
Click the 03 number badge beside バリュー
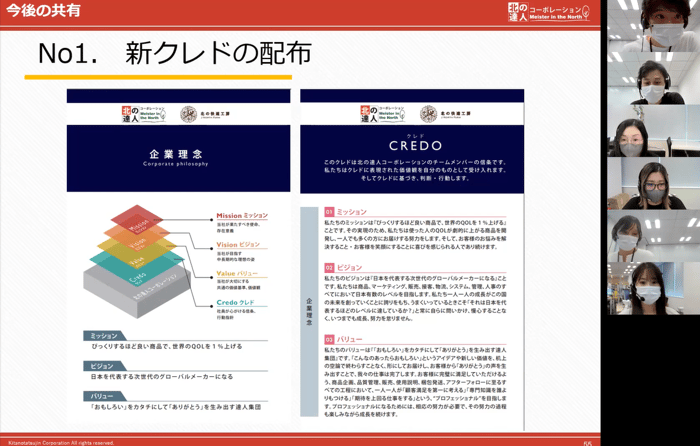point(329,339)
